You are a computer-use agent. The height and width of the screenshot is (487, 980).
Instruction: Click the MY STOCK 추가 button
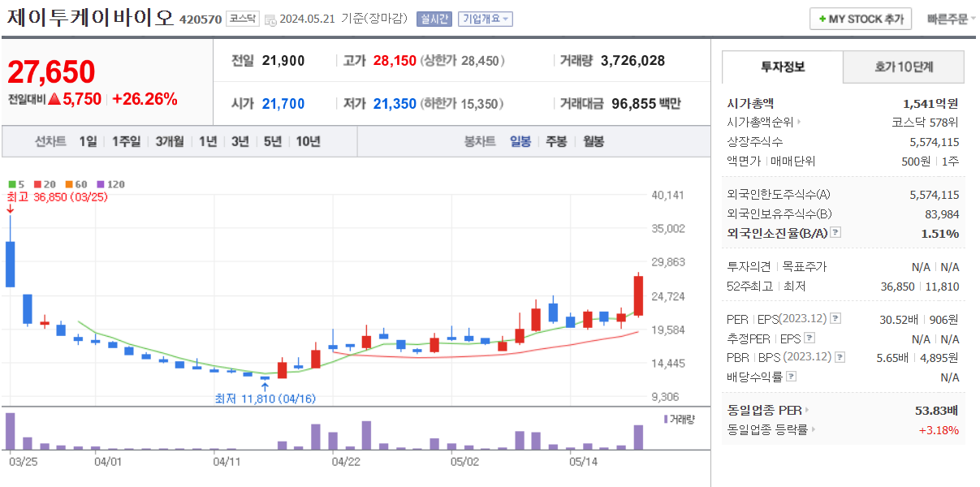[861, 19]
